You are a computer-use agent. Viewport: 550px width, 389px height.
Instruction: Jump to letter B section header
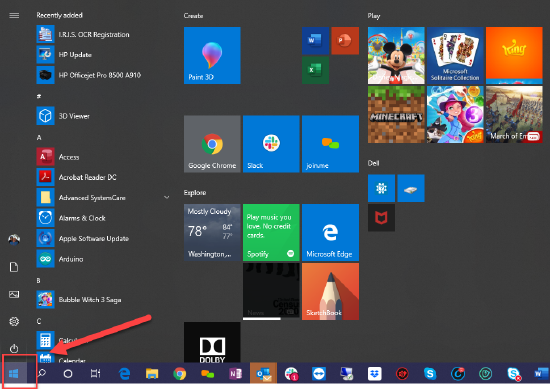39,280
